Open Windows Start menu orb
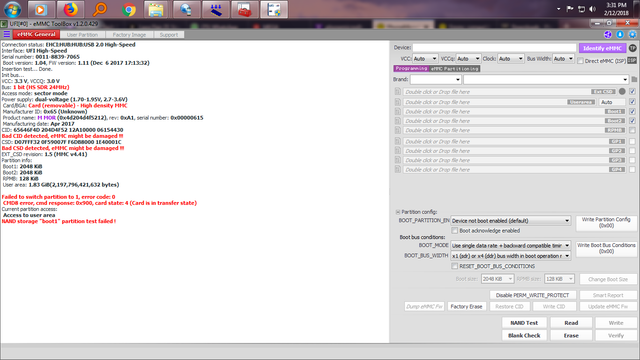The width and height of the screenshot is (640, 360). 12,9
